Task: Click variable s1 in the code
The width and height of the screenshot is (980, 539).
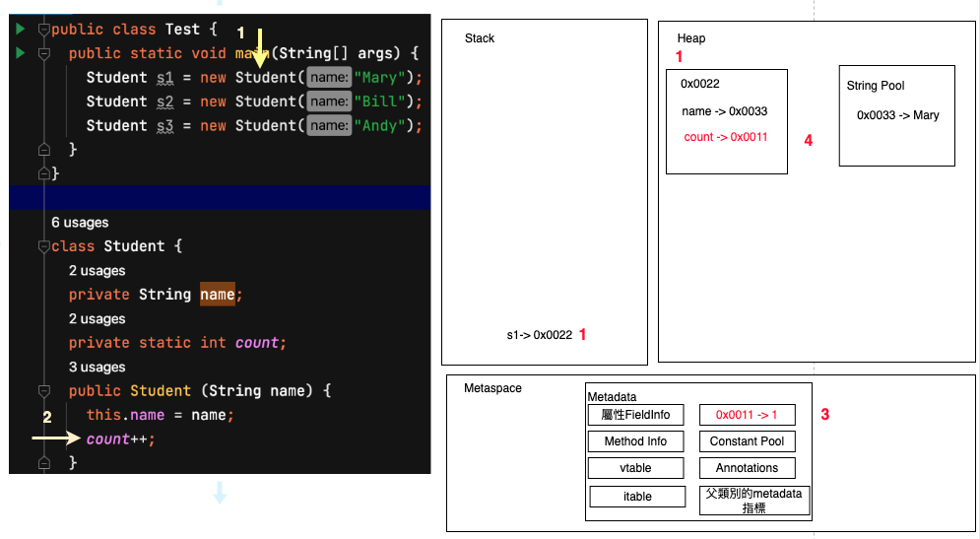Action: coord(165,78)
